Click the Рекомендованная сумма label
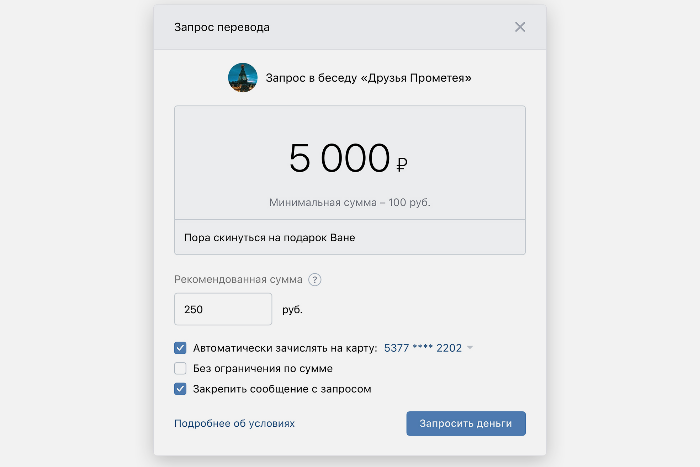Viewport: 700px width, 467px height. pyautogui.click(x=238, y=280)
